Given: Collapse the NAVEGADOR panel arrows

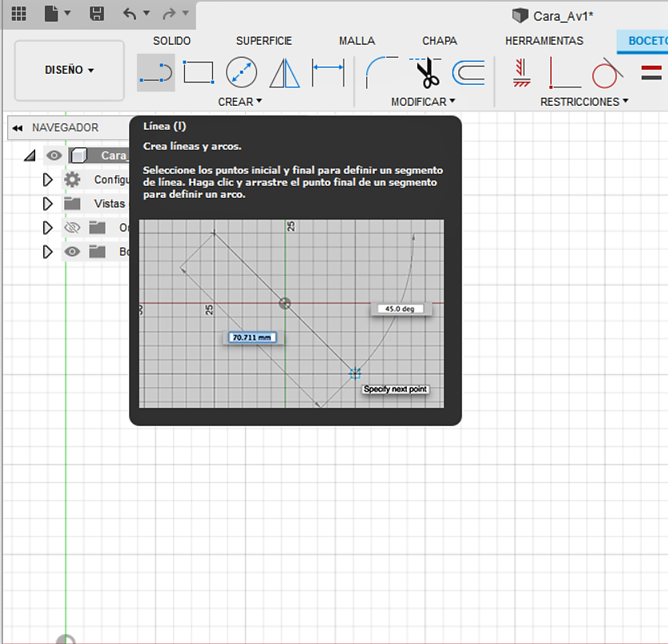Looking at the screenshot, I should [18, 128].
